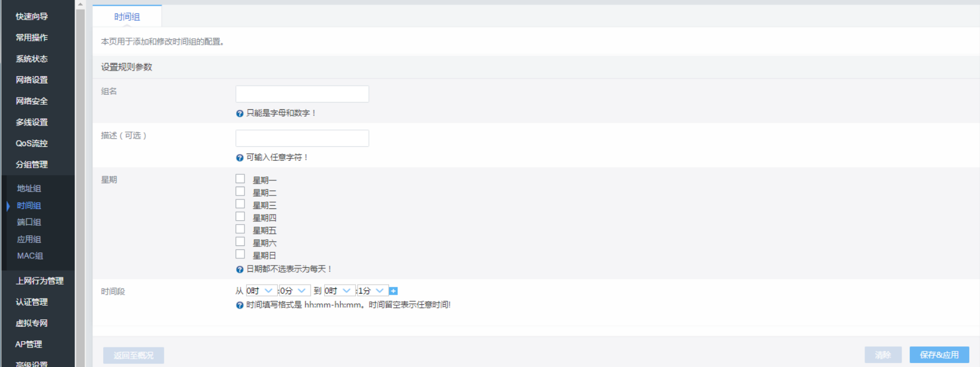Select the 时间组 tab at the top
The height and width of the screenshot is (367, 980).
[x=127, y=17]
